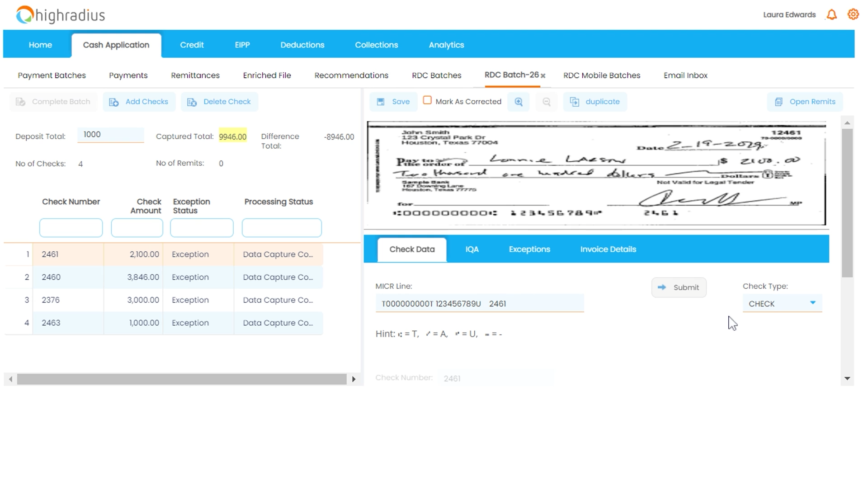The width and height of the screenshot is (868, 488).
Task: Toggle Complete Batch action
Action: (x=53, y=102)
